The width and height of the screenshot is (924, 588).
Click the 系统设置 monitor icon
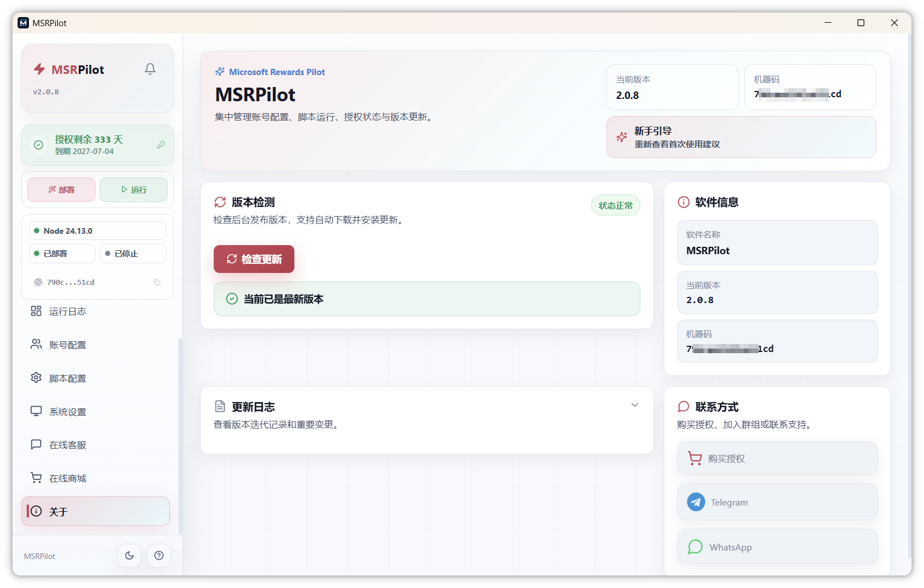click(x=36, y=411)
